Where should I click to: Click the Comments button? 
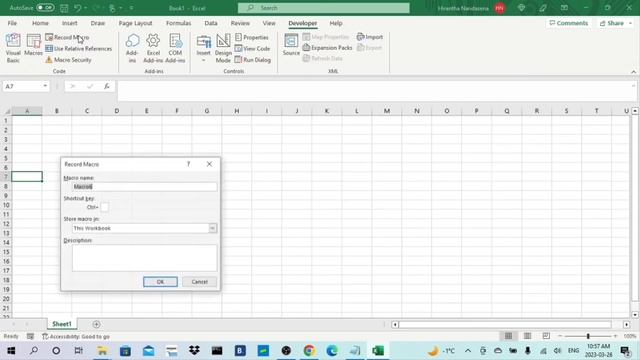click(x=569, y=23)
